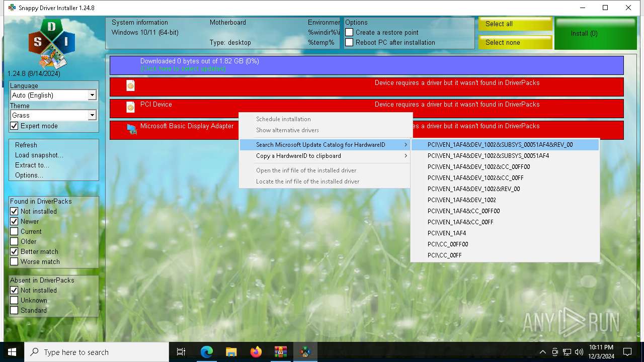Enable Create a restore point
This screenshot has width=644, height=362.
(x=349, y=32)
